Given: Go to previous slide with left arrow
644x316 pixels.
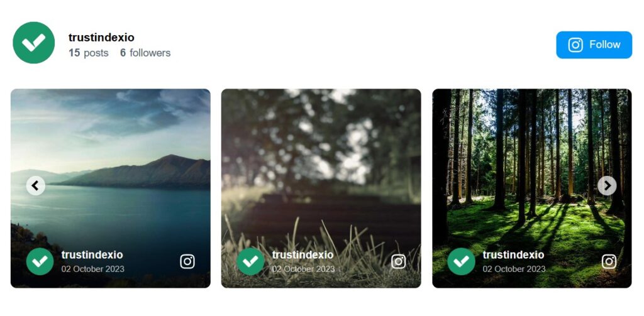Looking at the screenshot, I should click(36, 186).
